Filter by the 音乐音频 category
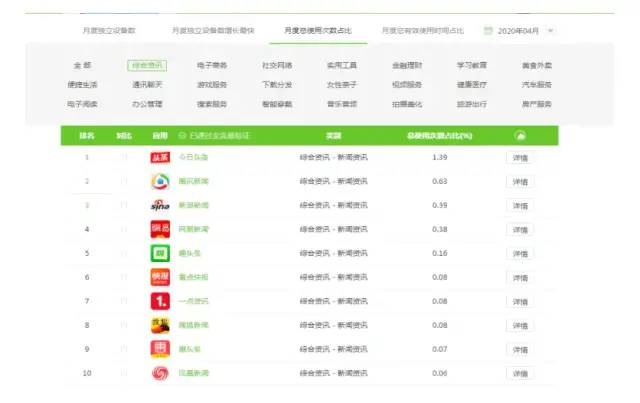640x403 pixels. 342,104
